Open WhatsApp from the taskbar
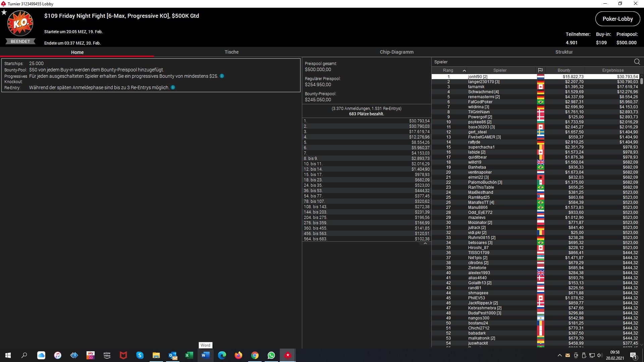Viewport: 644px width, 362px height. [271, 355]
